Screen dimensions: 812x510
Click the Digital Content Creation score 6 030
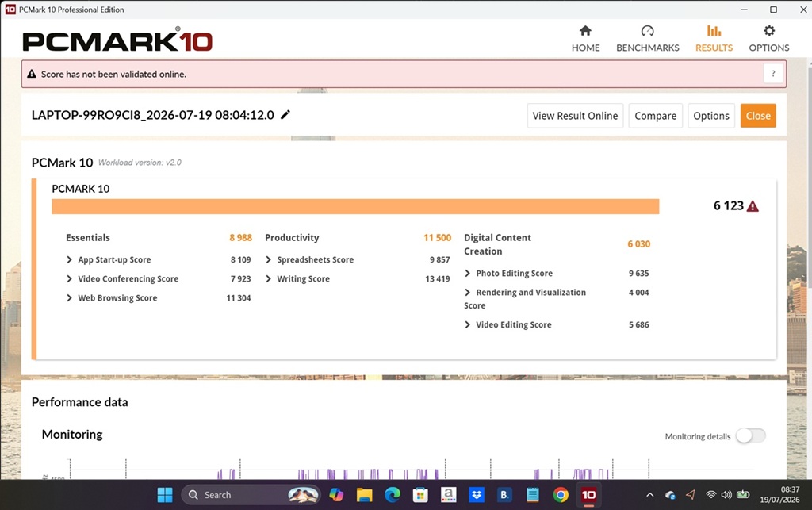(x=638, y=243)
